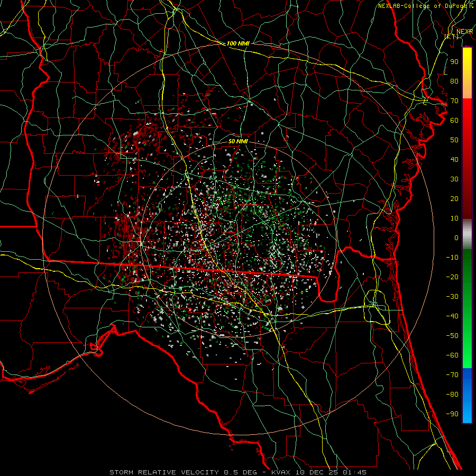The width and height of the screenshot is (476, 476).
Task: Select the 90 value on velocity scale
Action: click(454, 62)
